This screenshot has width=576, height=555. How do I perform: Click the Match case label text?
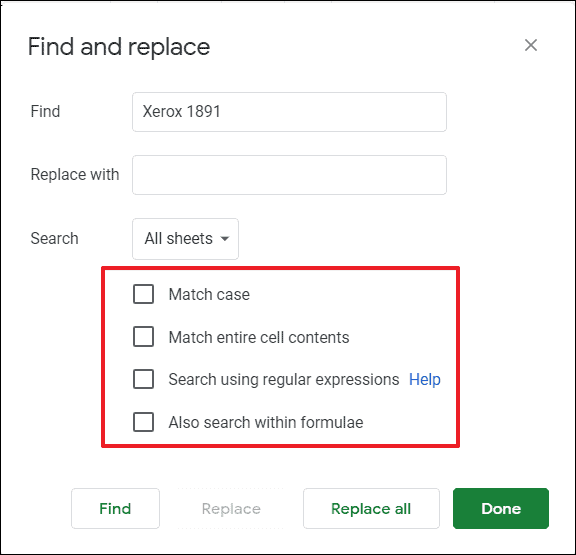click(x=209, y=294)
